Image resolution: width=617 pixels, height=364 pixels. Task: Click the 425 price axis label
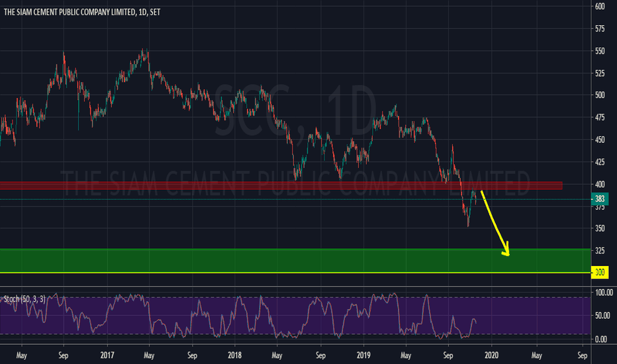point(600,161)
